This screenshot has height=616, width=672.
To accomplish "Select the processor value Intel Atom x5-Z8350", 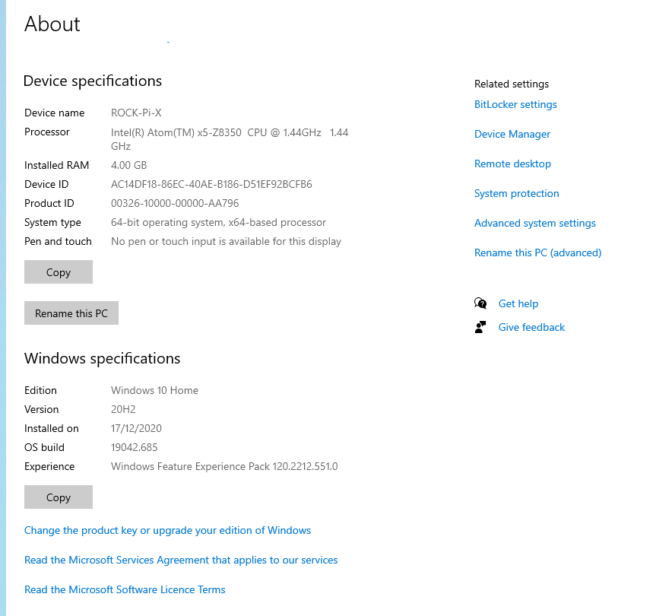I will pyautogui.click(x=230, y=139).
